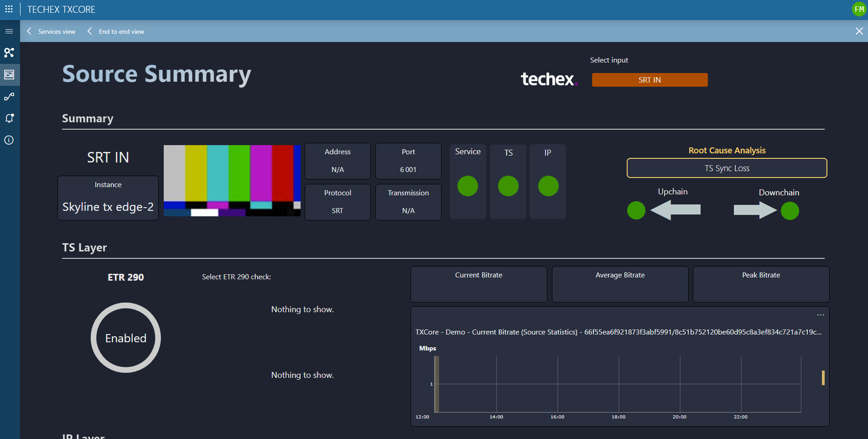
Task: Open the alarm notifications sidebar icon
Action: click(x=9, y=118)
